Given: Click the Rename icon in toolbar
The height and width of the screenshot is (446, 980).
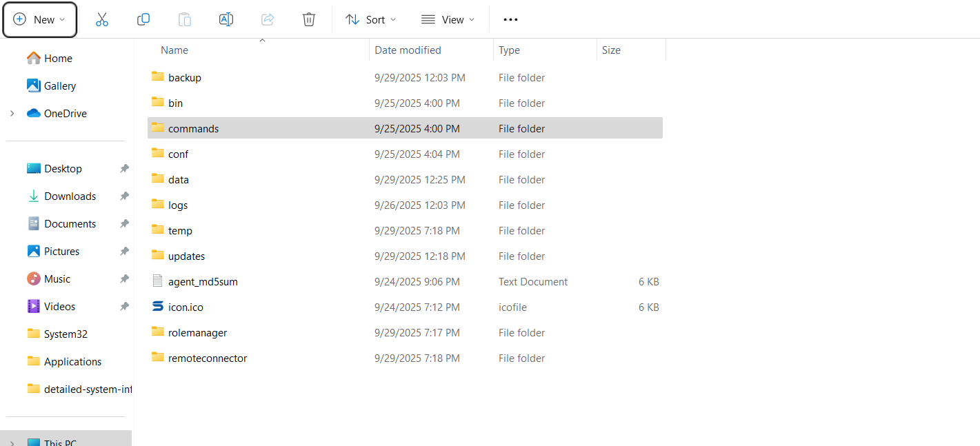Looking at the screenshot, I should pos(226,19).
